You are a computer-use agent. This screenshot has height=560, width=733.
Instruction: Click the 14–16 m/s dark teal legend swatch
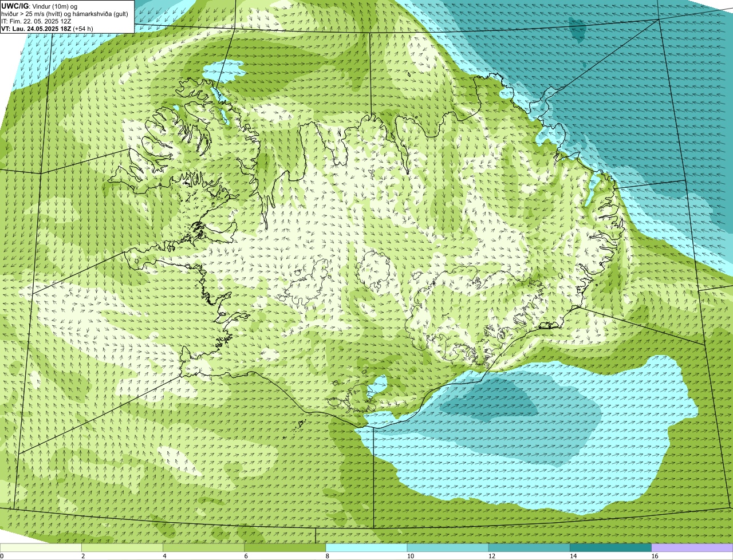610,548
